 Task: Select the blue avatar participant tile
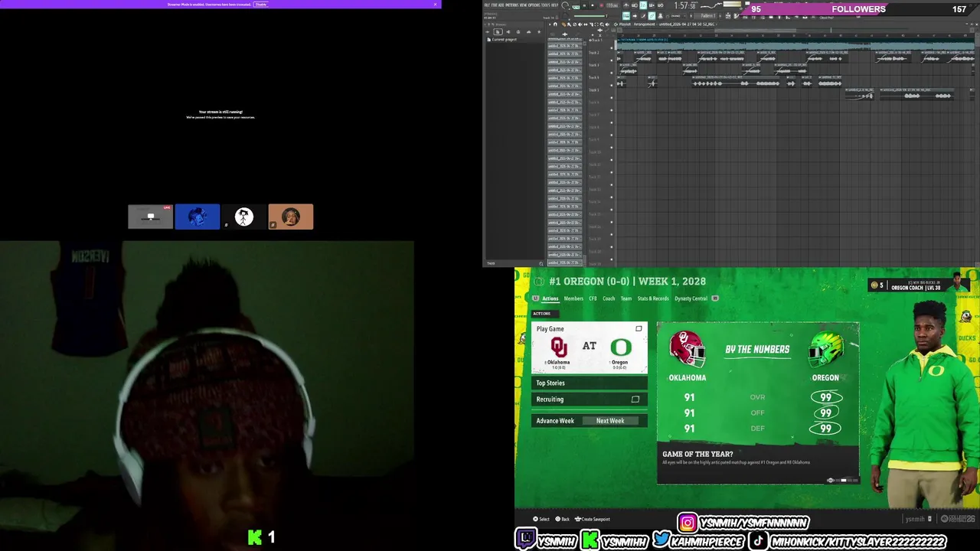(x=198, y=217)
